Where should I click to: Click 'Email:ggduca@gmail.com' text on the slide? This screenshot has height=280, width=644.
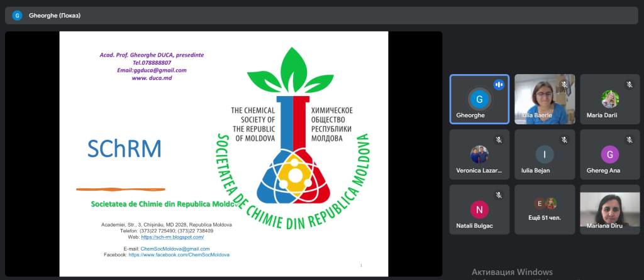[152, 70]
